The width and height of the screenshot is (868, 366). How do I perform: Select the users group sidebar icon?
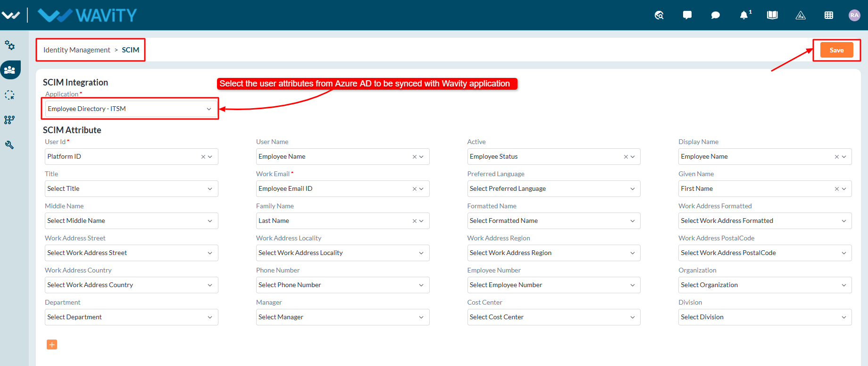10,70
